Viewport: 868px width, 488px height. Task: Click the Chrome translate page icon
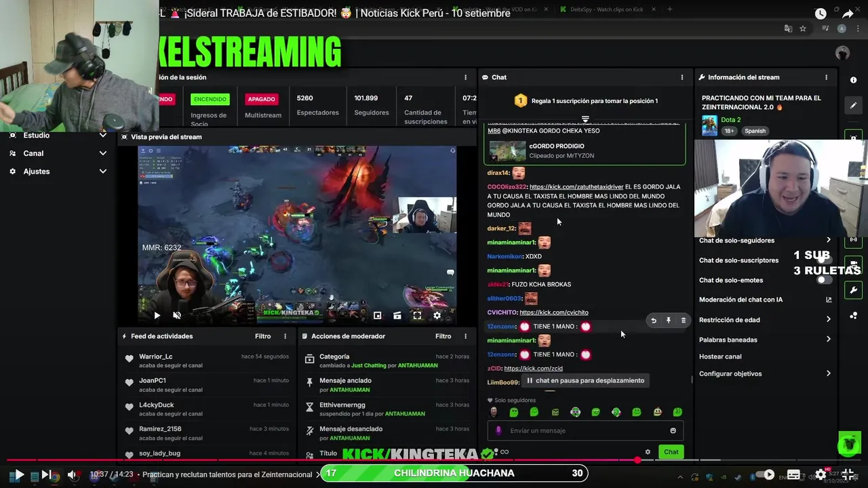788,28
